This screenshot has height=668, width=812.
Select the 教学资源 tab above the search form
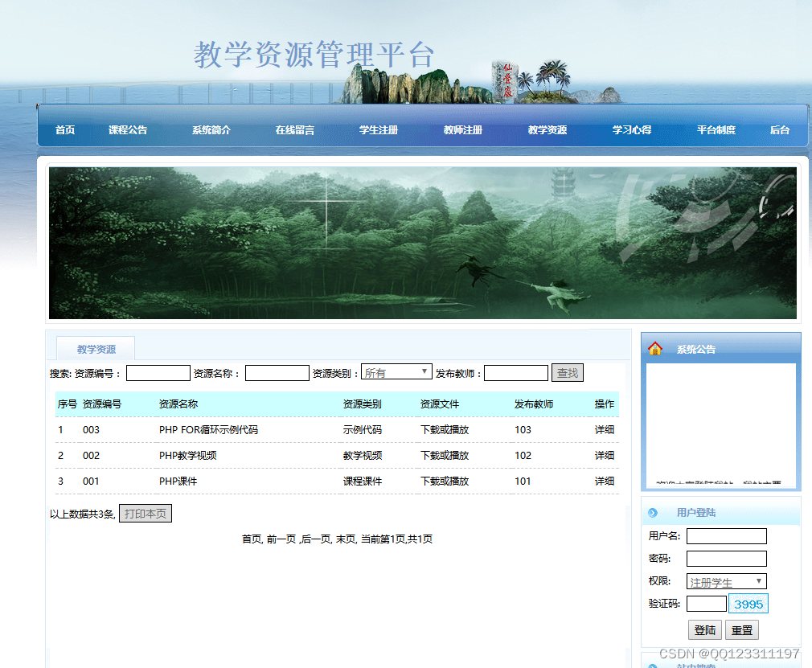coord(96,349)
